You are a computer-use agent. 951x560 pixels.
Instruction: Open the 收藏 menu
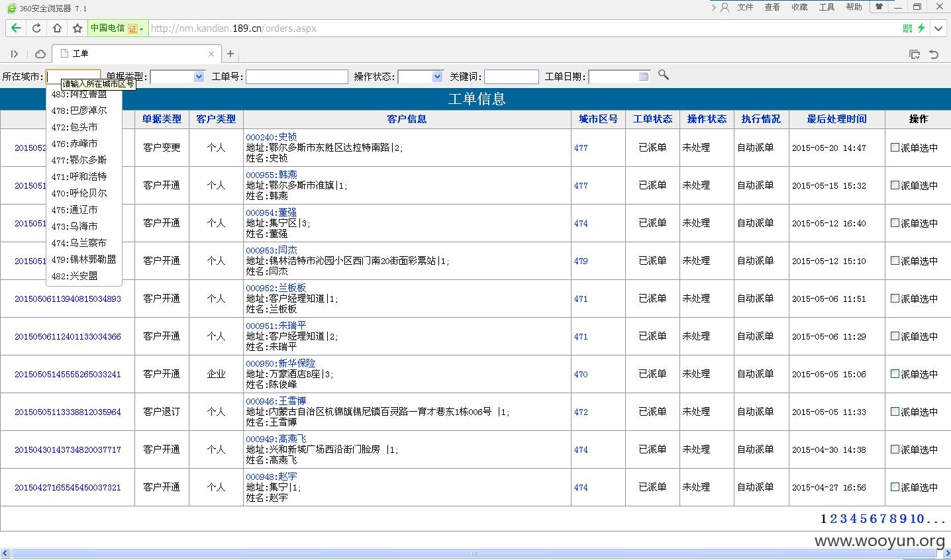point(799,7)
